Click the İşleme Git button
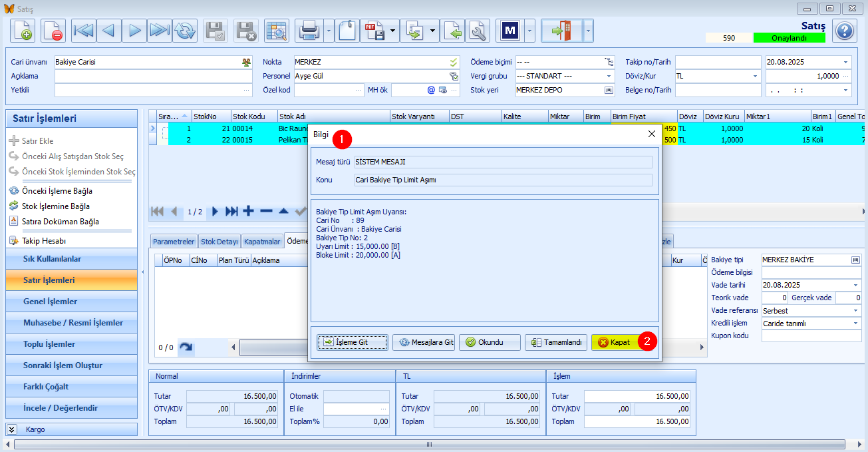Screen dimensions: 868x452 [x=353, y=342]
